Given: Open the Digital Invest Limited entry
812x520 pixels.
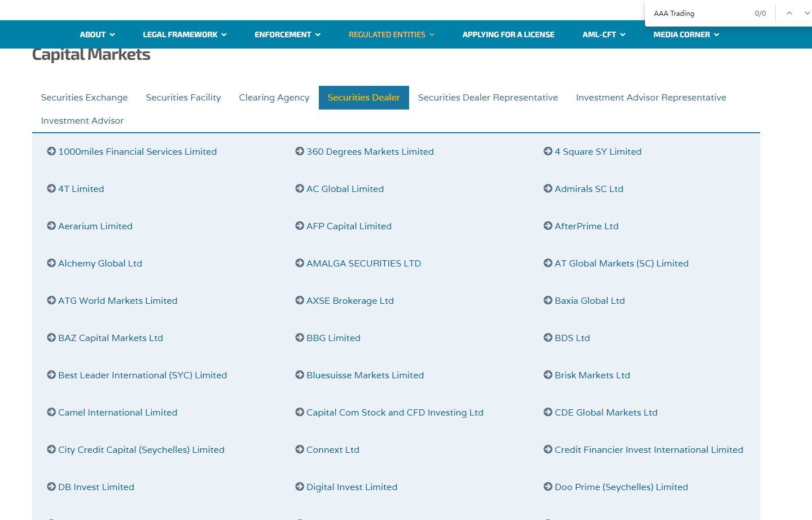Looking at the screenshot, I should tap(352, 487).
